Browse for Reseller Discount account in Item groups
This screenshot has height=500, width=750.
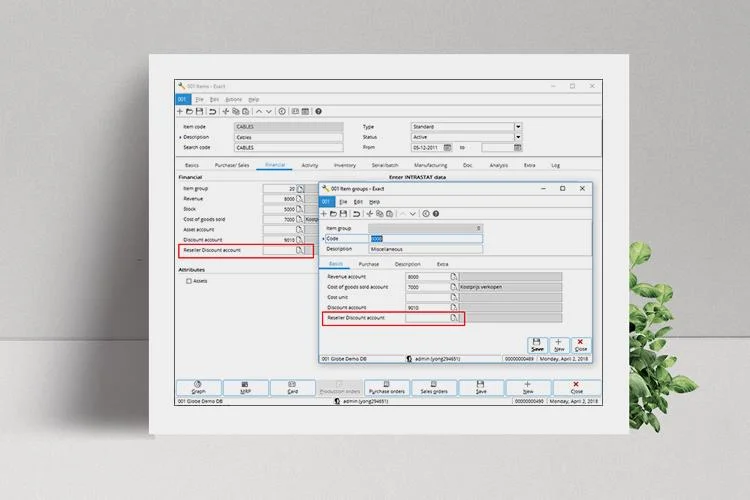click(x=454, y=318)
